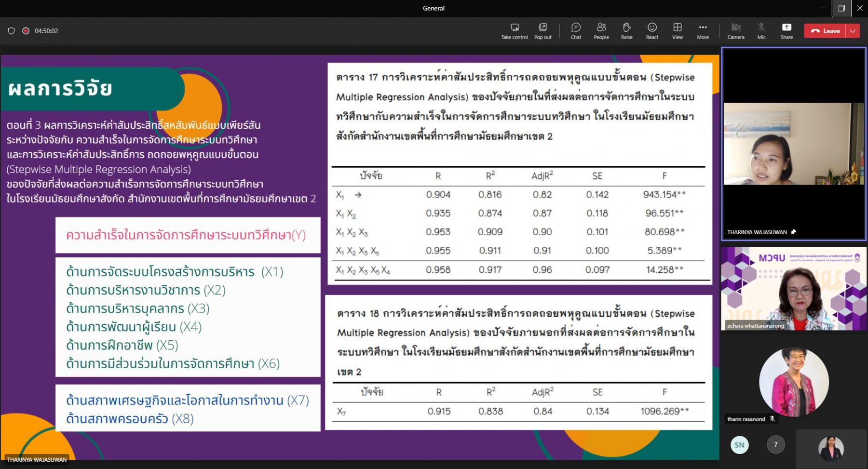Select achara whattananarong's video tile
Image resolution: width=868 pixels, height=469 pixels.
(794, 289)
